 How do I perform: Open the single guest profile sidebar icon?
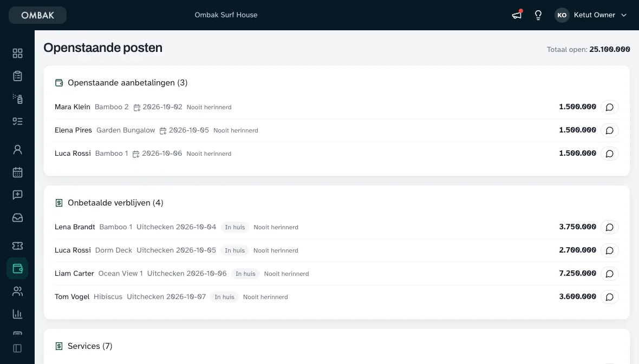[x=17, y=150]
